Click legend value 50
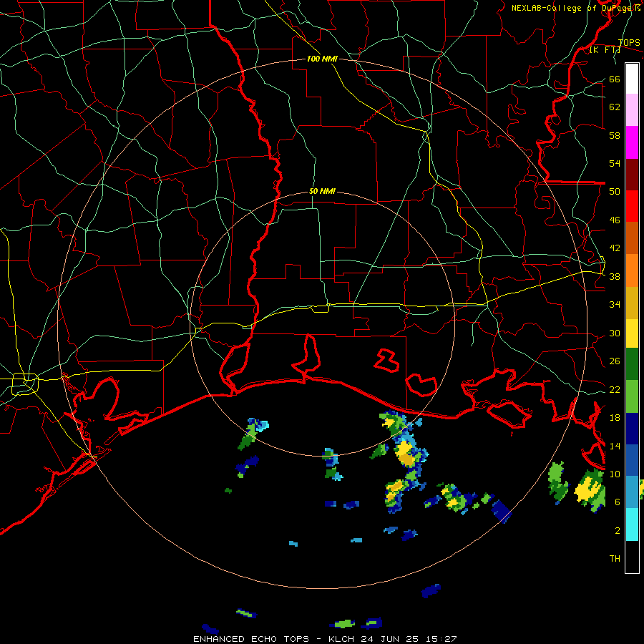Screen dimensions: 644x644 click(615, 191)
